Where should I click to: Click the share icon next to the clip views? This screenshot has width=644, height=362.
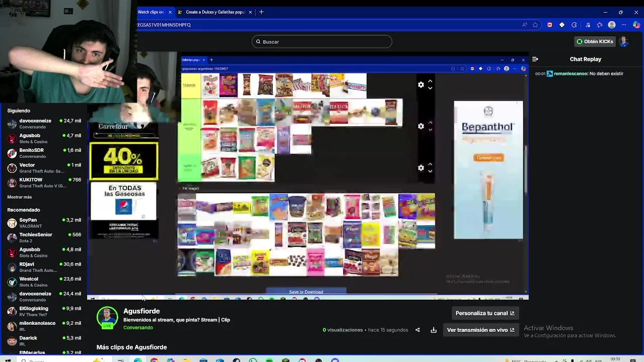(x=418, y=330)
